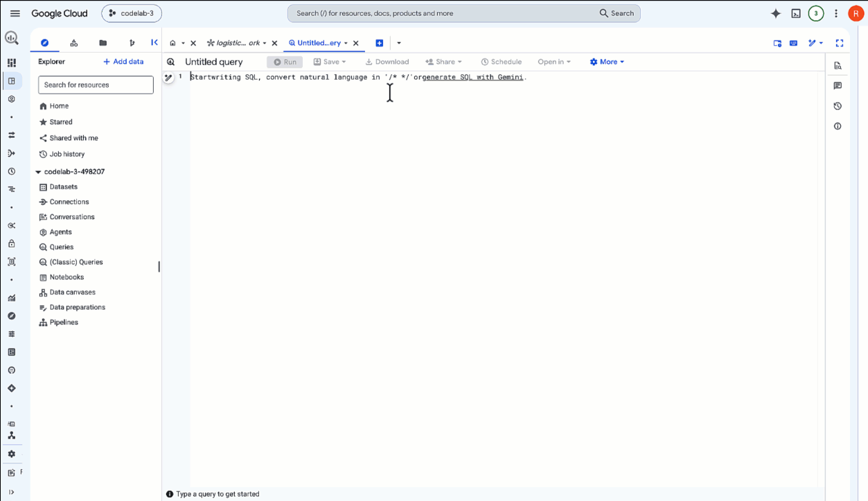Screen dimensions: 868x501
Task: Open Gemini AI assistant sparkle icon
Action: coord(776,13)
